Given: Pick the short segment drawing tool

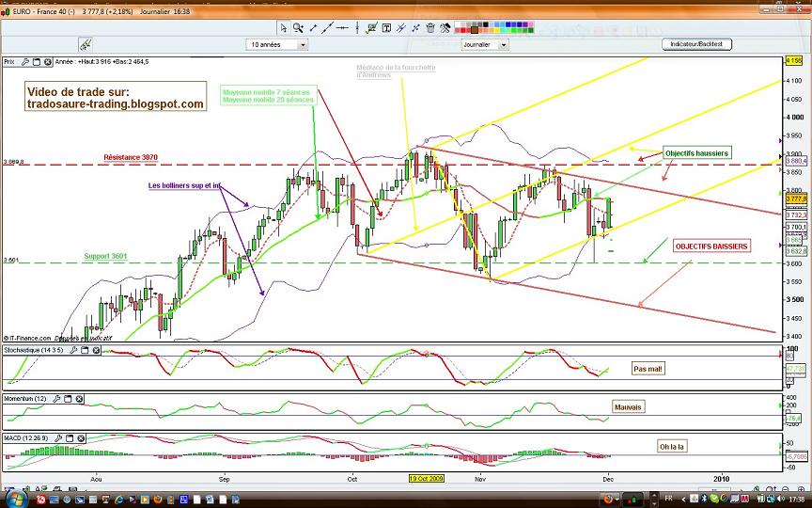Looking at the screenshot, I should coord(313,28).
